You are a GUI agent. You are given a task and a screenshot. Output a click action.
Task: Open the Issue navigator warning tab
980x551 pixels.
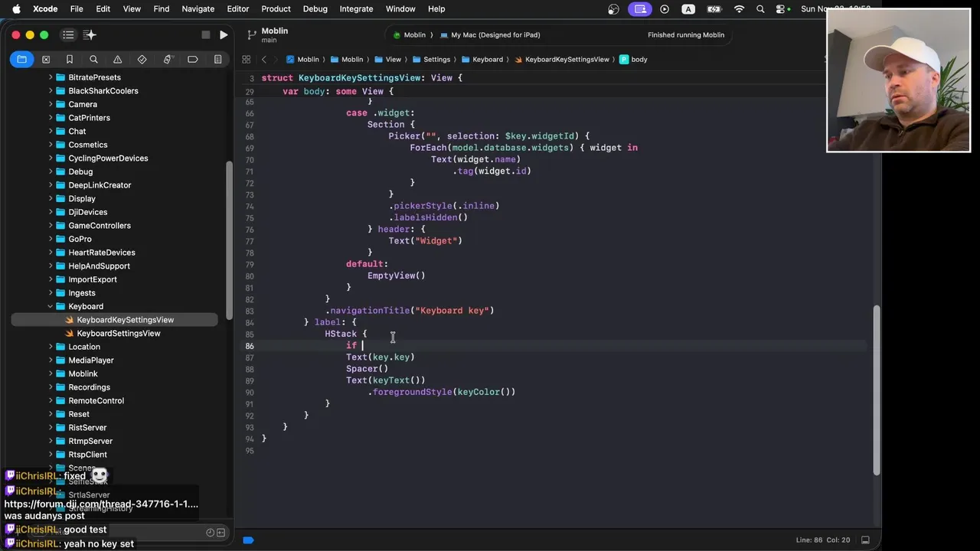tap(117, 59)
